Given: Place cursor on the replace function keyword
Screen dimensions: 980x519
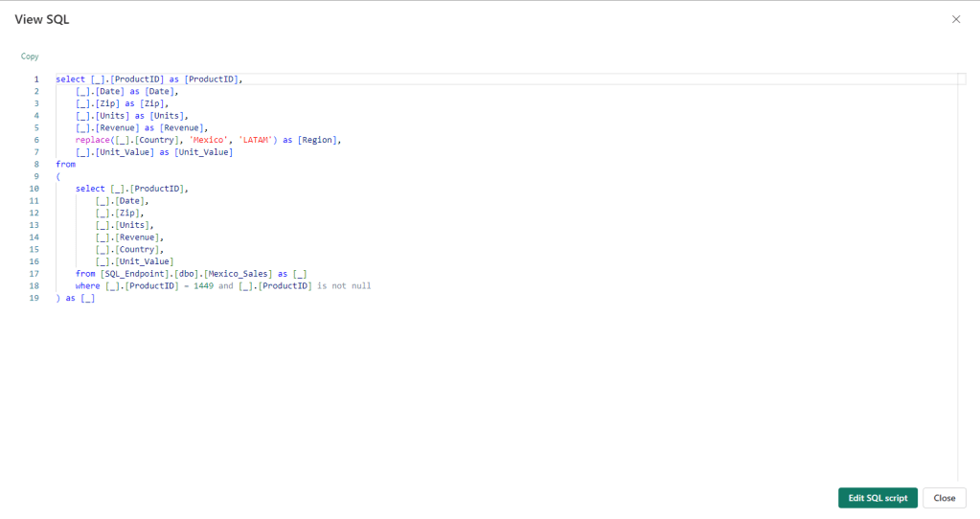Looking at the screenshot, I should point(94,140).
